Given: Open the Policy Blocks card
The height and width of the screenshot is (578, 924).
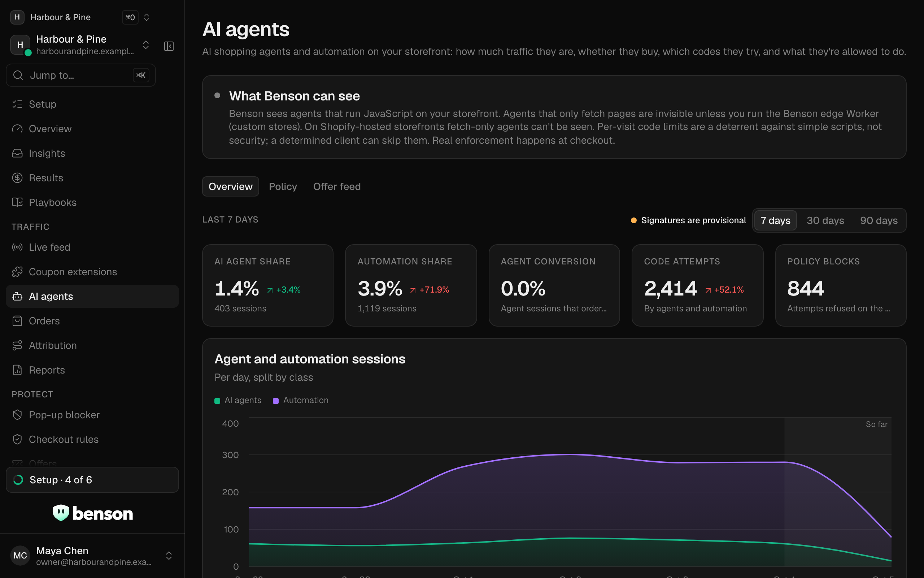Looking at the screenshot, I should 840,285.
